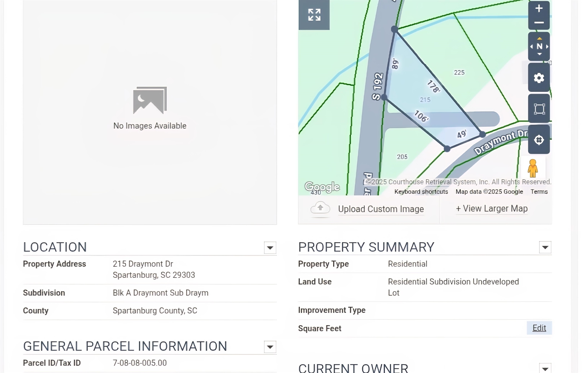The height and width of the screenshot is (373, 588).
Task: Click the 215 parcel on map
Action: click(425, 100)
